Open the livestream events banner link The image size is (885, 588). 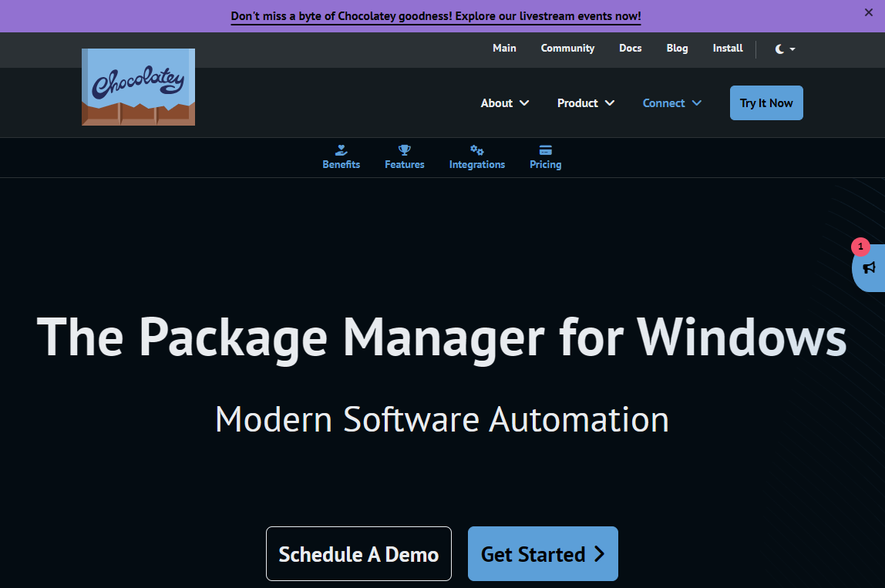(x=436, y=16)
